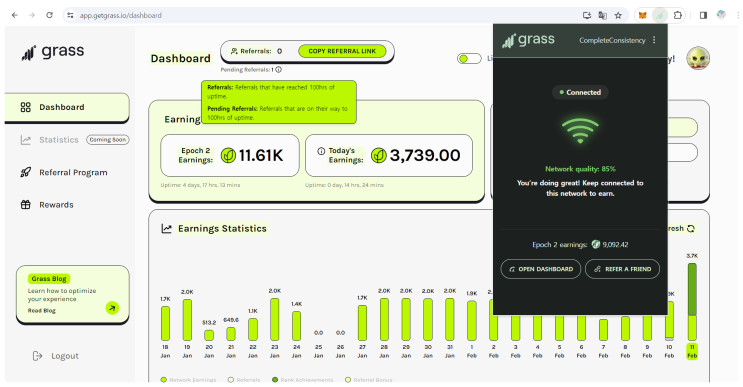
Task: Toggle Referral Bonus legend item
Action: pos(369,379)
